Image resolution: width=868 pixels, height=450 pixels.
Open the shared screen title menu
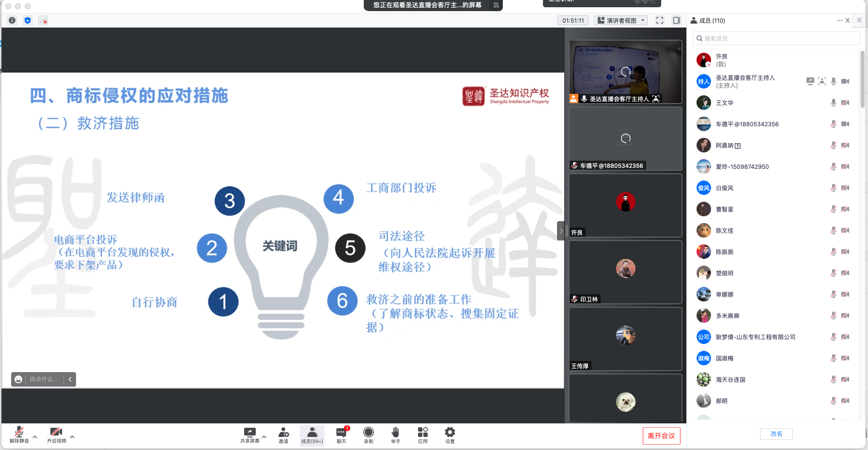(x=495, y=6)
